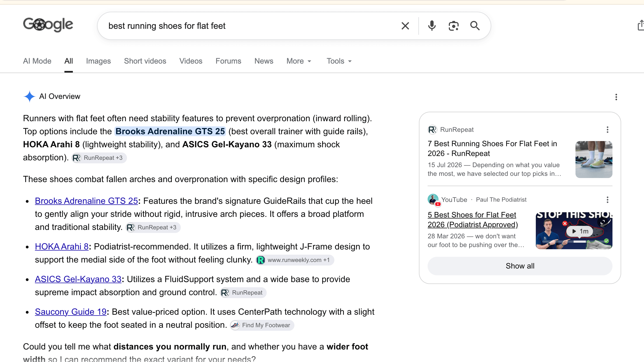
Task: Click the highlighted Brooks Adrenaline GTS 25 text
Action: tap(170, 131)
